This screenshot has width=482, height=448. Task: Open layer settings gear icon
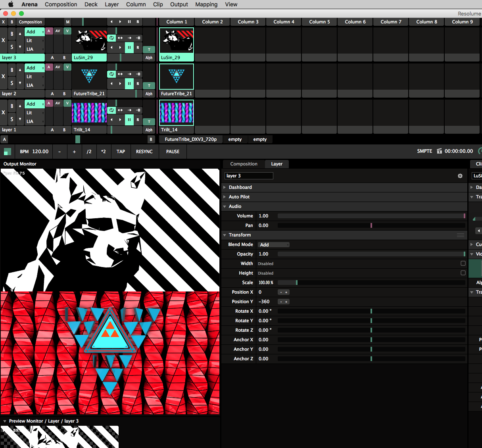460,176
